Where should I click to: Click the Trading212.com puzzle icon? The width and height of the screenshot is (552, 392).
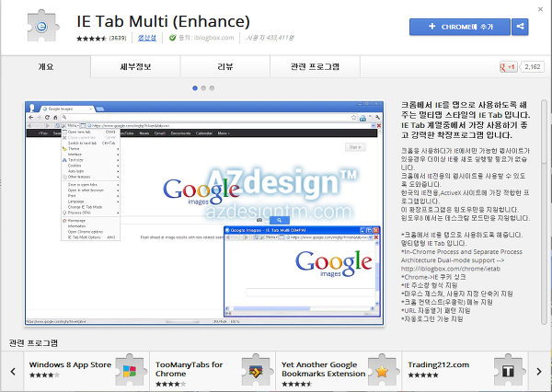point(508,371)
